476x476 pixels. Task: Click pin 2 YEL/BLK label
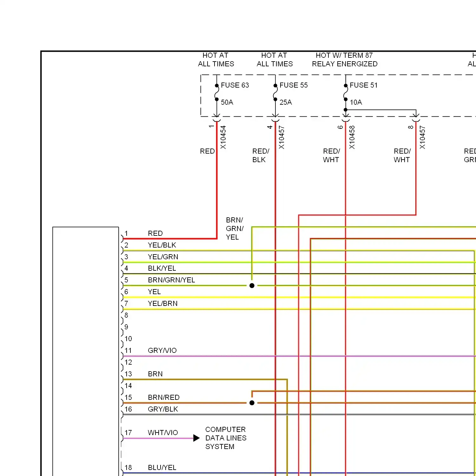162,245
